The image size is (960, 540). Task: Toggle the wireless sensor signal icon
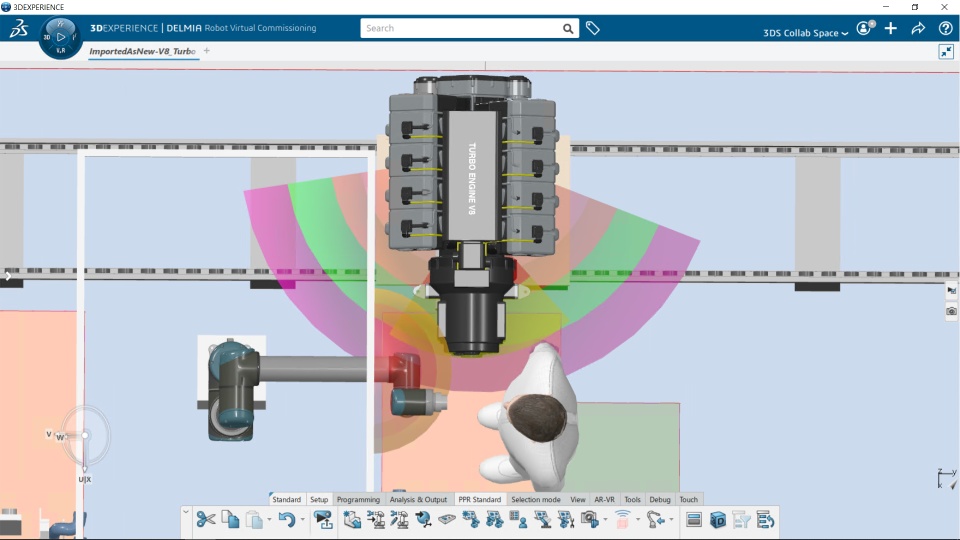click(x=623, y=520)
